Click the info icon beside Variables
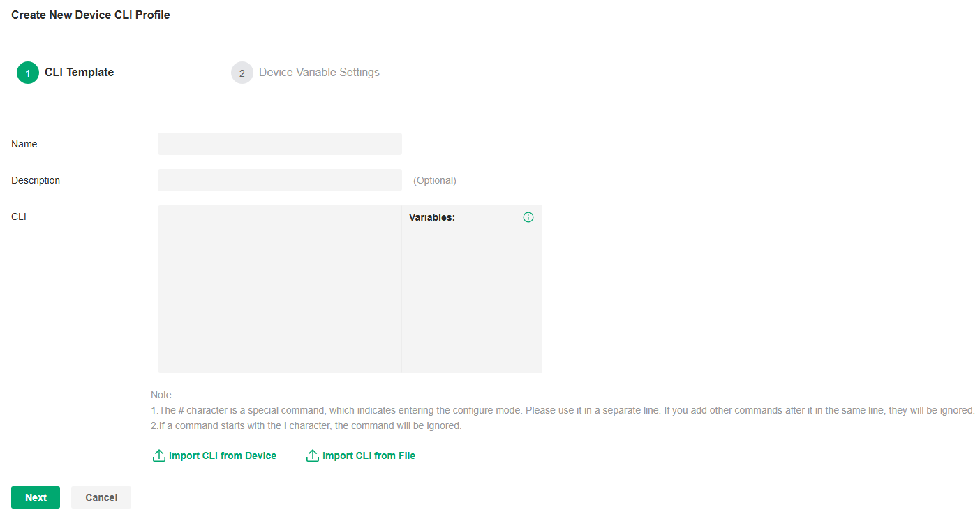This screenshot has height=517, width=980. pos(528,217)
